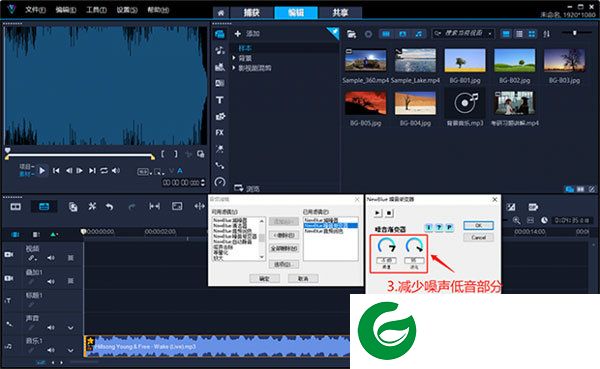600x369 pixels.
Task: Toggle show videos filter in library
Action: (386, 34)
